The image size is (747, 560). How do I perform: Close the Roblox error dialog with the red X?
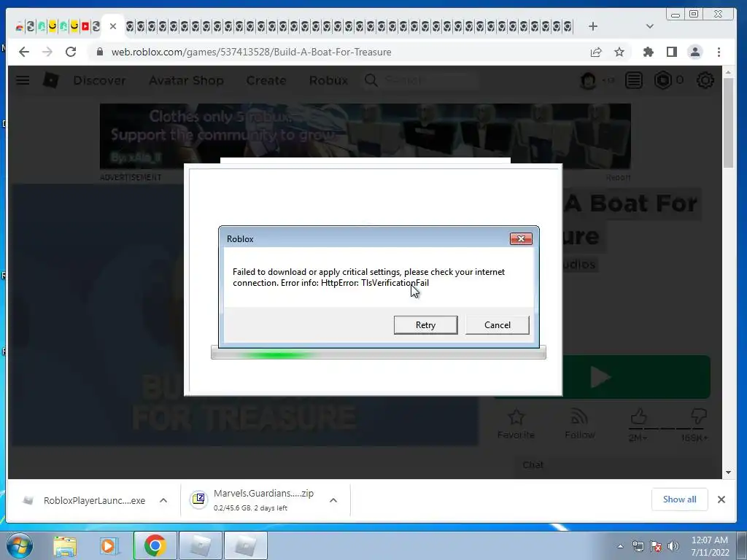click(x=521, y=238)
